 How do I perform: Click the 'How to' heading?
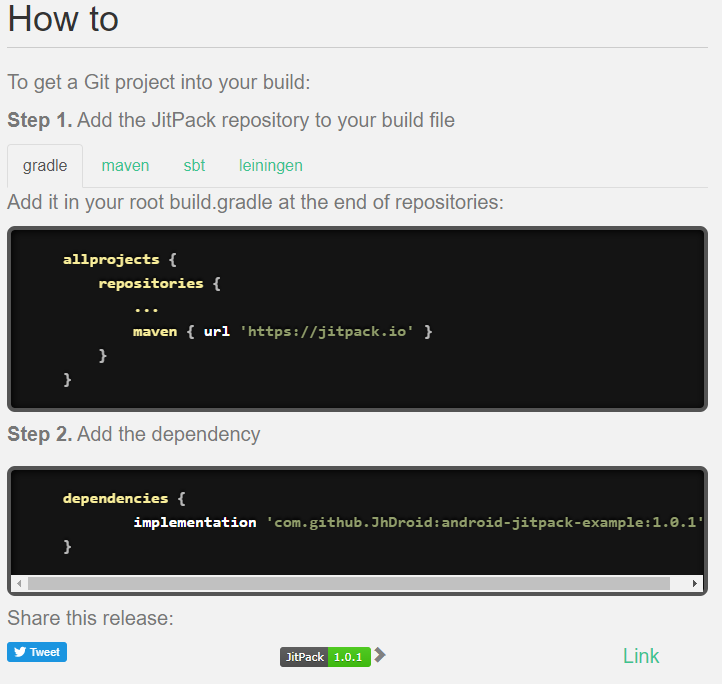pos(63,19)
